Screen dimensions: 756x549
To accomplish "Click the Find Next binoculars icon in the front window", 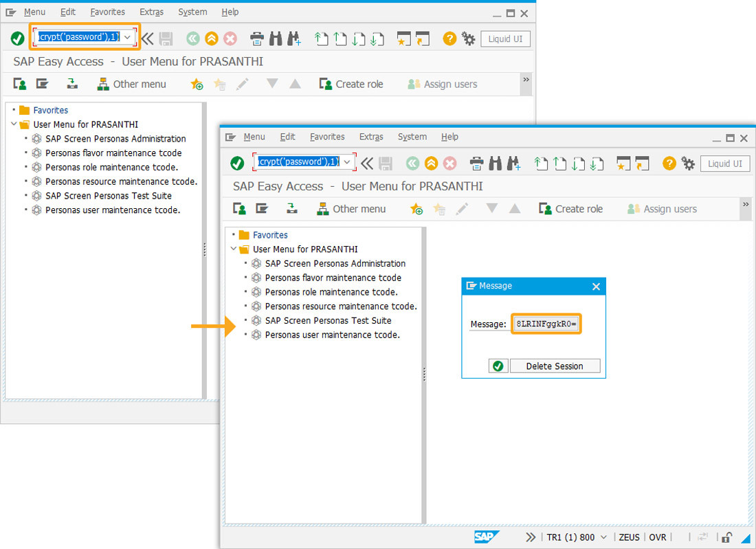I will point(513,164).
